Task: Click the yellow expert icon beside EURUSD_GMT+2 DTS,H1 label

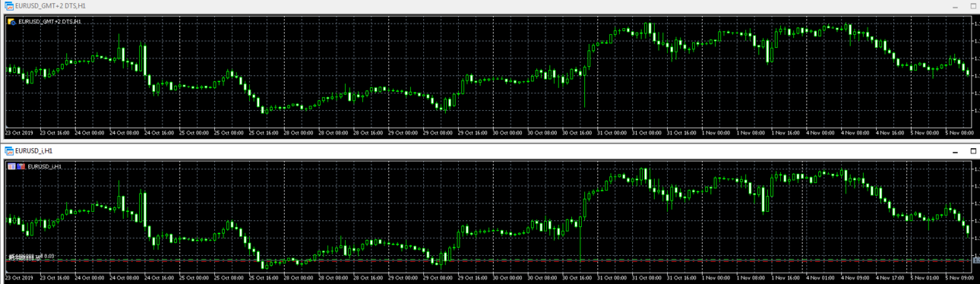Action: pos(12,21)
